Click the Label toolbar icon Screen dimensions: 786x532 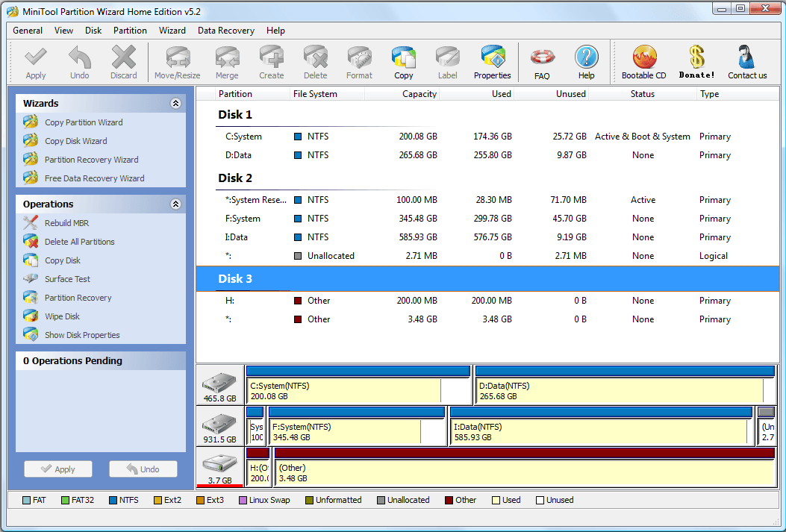pos(448,57)
